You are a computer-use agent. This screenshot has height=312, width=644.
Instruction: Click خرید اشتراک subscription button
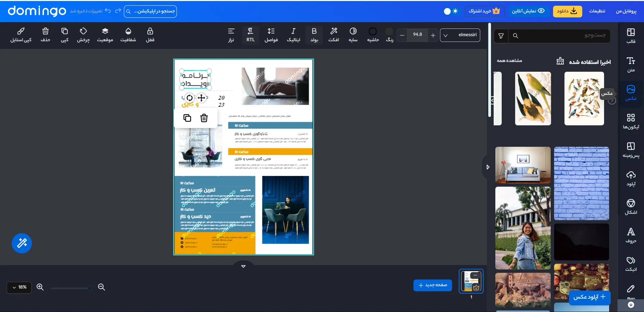[x=484, y=11]
